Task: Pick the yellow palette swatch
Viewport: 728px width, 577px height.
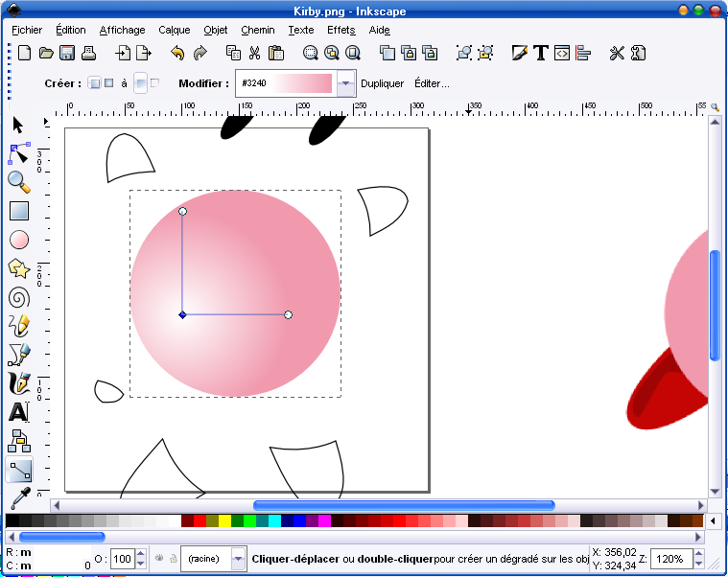Action: [224, 520]
